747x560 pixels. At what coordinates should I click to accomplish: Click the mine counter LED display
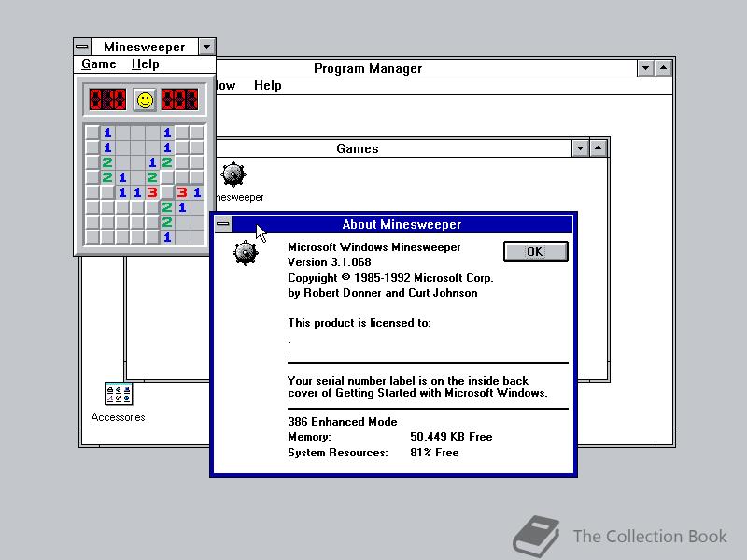(108, 100)
